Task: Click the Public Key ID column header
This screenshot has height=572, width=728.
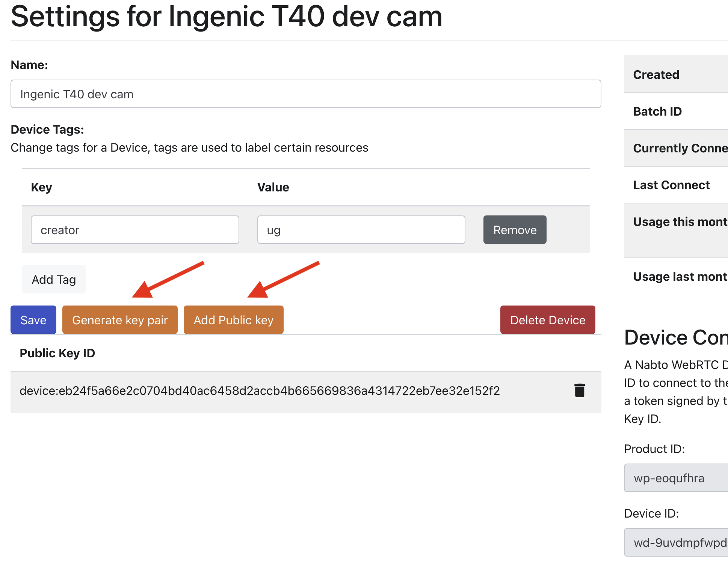Action: coord(57,353)
